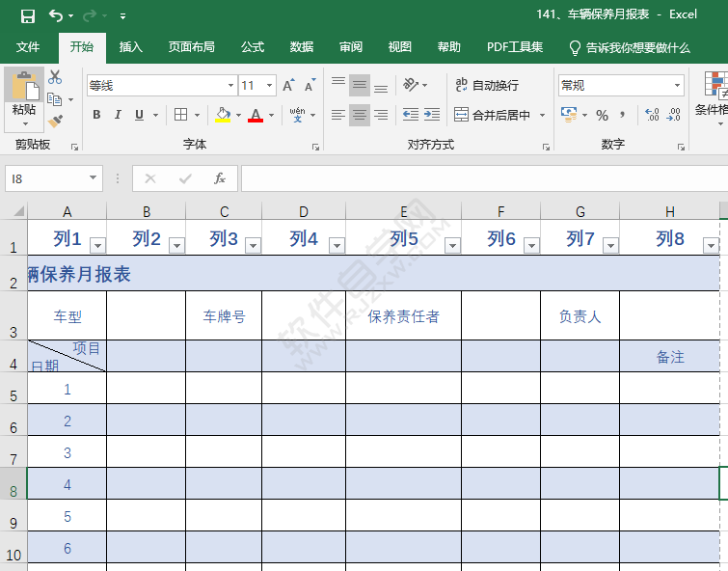The image size is (728, 571).
Task: Click in the formula bar
Action: (484, 178)
